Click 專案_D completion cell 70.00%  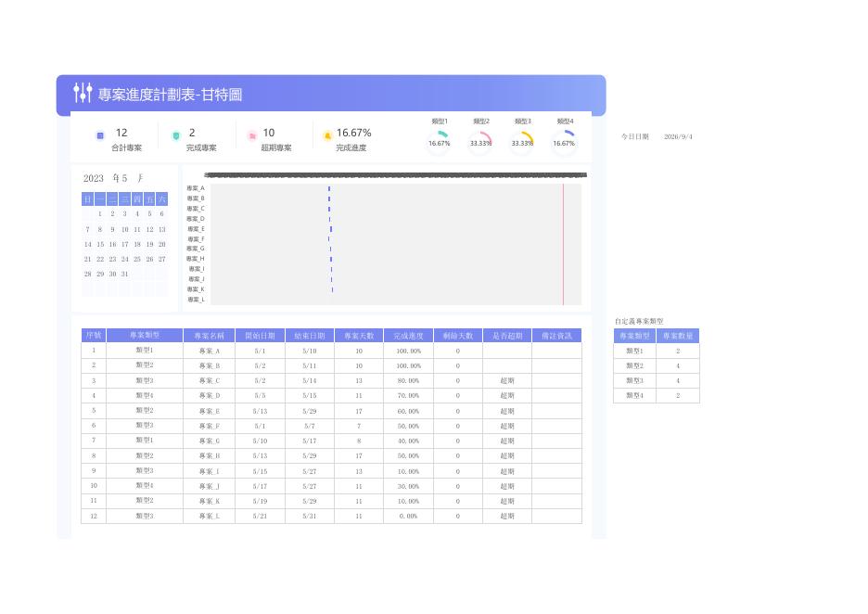pyautogui.click(x=409, y=396)
